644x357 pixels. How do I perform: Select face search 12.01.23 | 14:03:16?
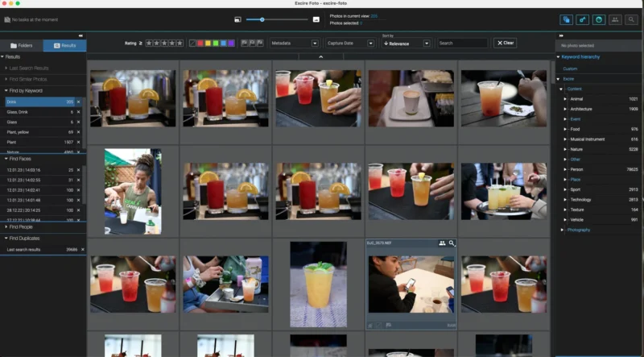pyautogui.click(x=39, y=170)
